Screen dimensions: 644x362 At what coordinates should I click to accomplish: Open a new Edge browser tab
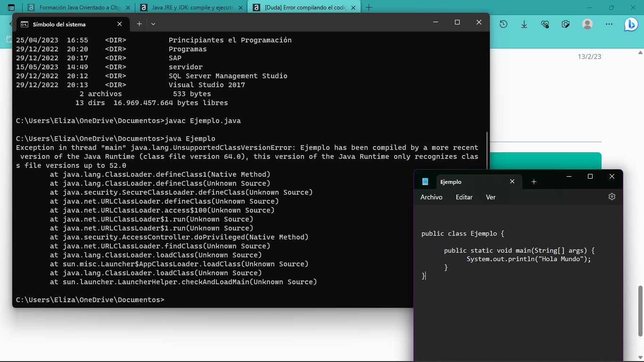point(369,8)
